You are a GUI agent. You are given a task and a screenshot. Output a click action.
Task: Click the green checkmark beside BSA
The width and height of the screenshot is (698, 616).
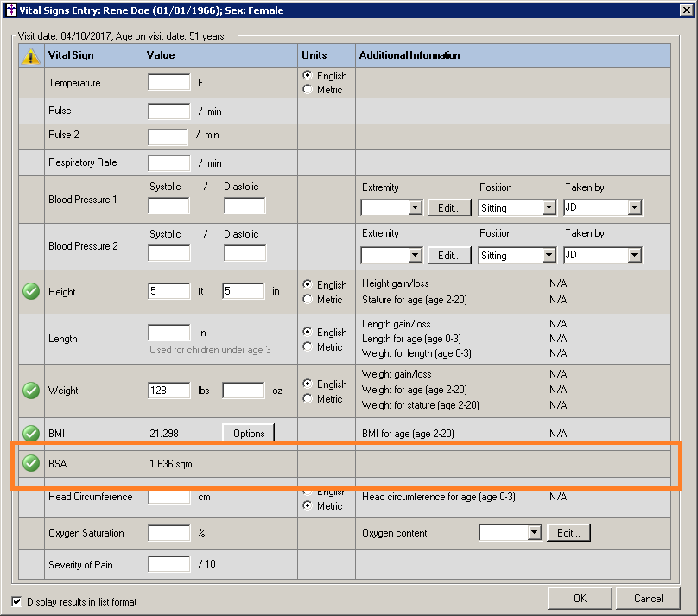pos(31,464)
